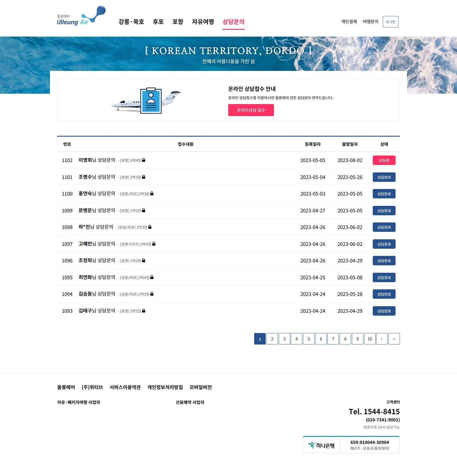457x476 pixels.
Task: Open the 후포 menu
Action: pyautogui.click(x=158, y=22)
